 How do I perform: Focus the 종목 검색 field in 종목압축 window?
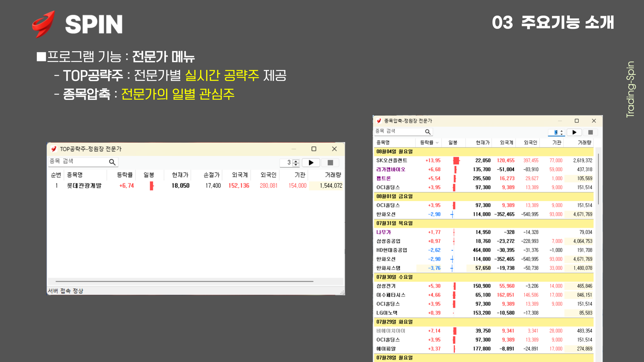399,131
